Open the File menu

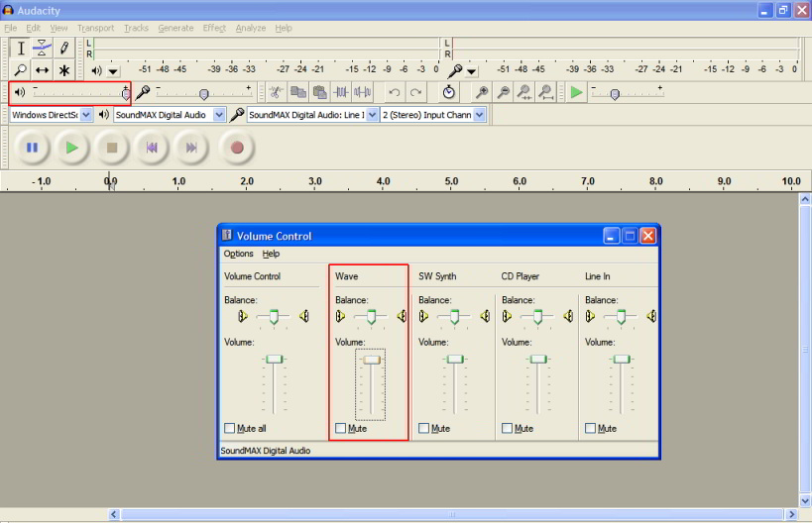click(x=10, y=28)
